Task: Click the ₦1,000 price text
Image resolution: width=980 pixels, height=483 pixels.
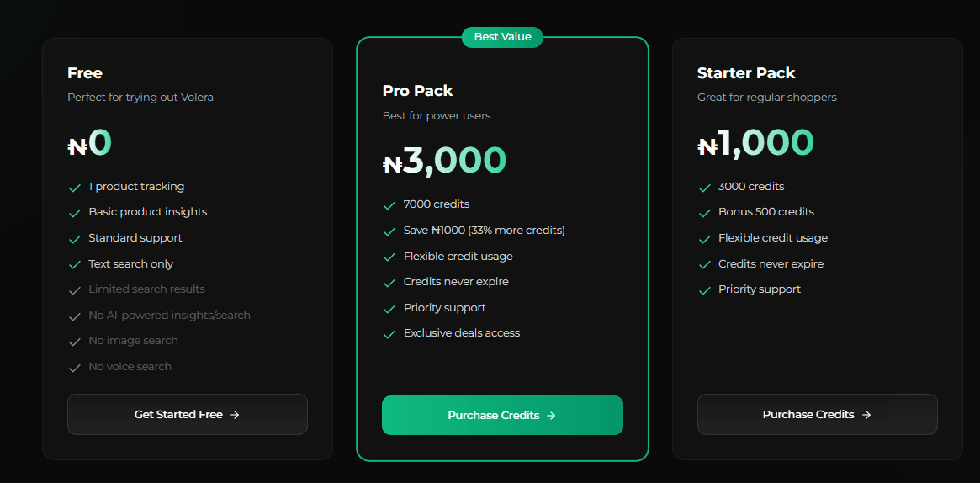Action: 755,143
